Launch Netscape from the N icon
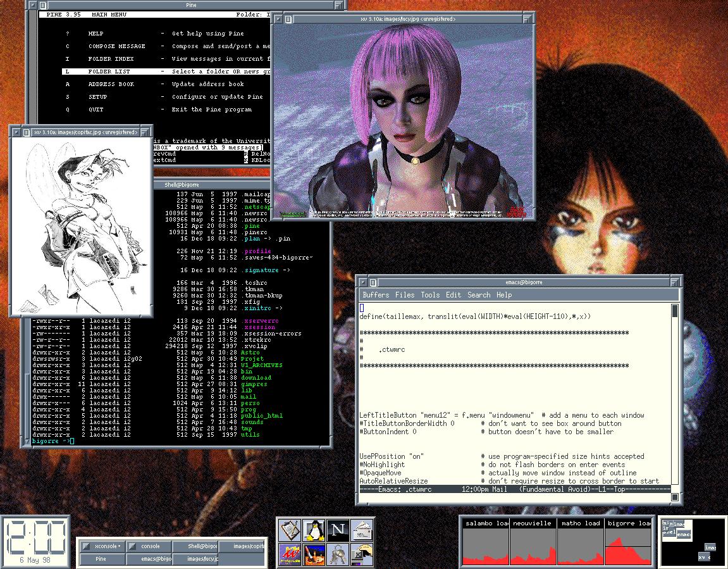728x569 pixels. pyautogui.click(x=338, y=530)
